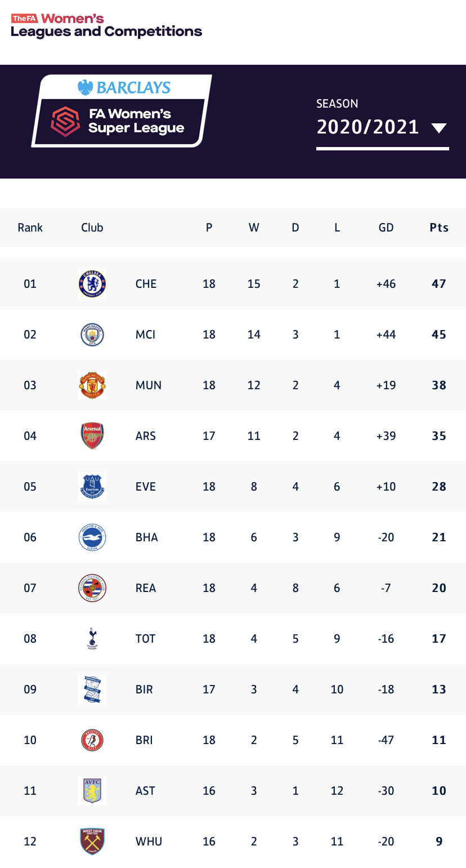
Task: Click the Manchester City club crest
Action: [92, 335]
